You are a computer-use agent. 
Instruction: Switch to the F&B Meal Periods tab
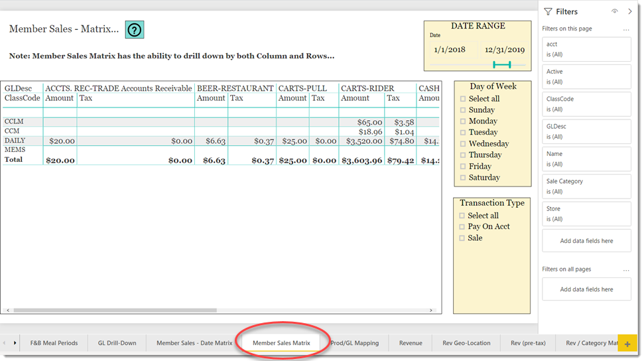tap(54, 343)
